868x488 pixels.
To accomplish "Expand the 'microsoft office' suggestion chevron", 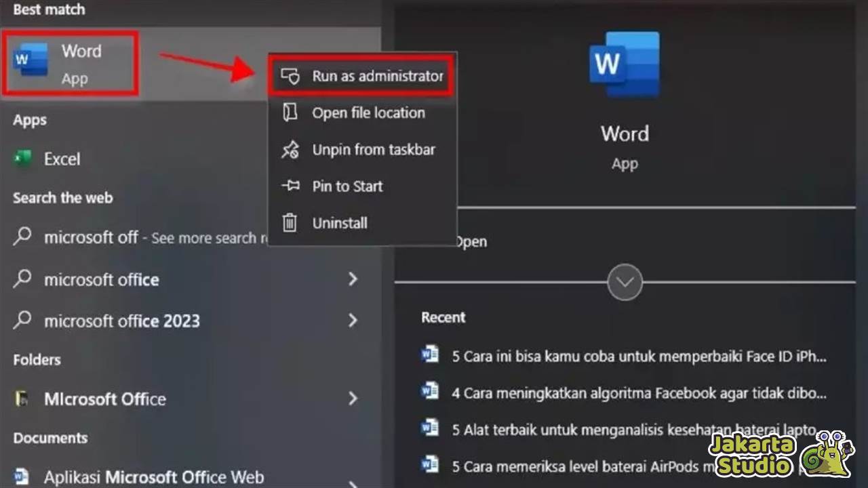I will click(x=353, y=279).
